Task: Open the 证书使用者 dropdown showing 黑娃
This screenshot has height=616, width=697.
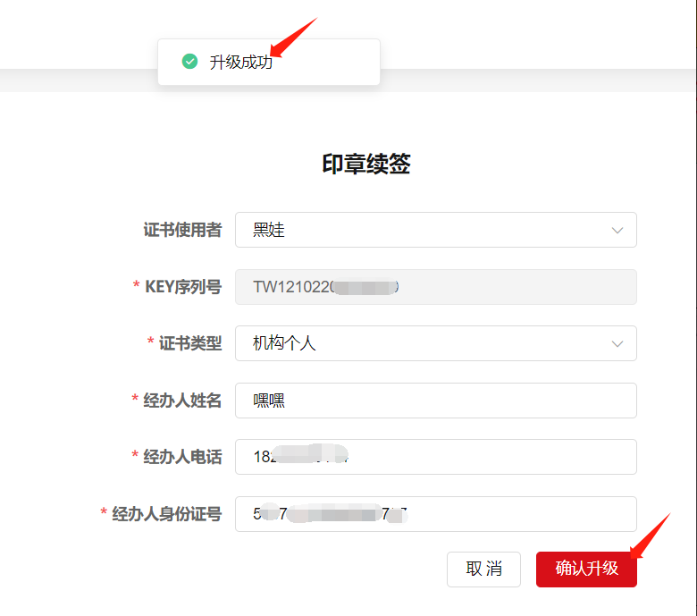Action: point(420,230)
